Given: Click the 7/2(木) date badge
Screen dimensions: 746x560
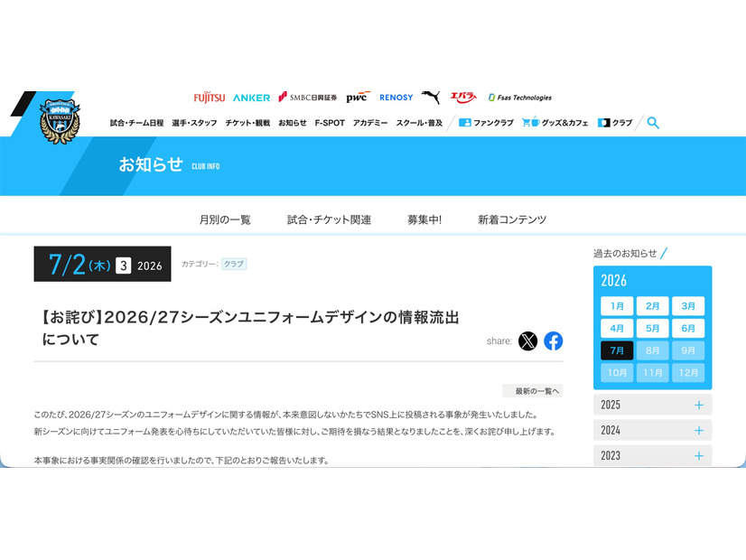Looking at the screenshot, I should coord(102,264).
